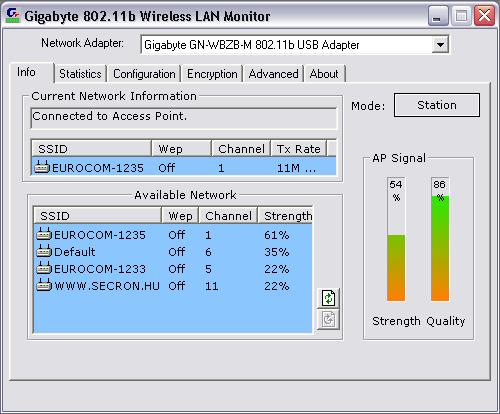500x414 pixels.
Task: Minimize the Wireless LAN Monitor window
Action: click(437, 16)
